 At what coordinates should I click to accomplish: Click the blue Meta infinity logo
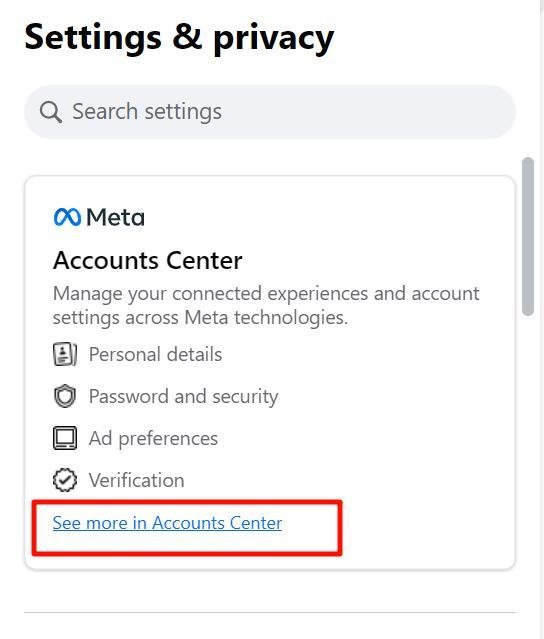click(67, 217)
